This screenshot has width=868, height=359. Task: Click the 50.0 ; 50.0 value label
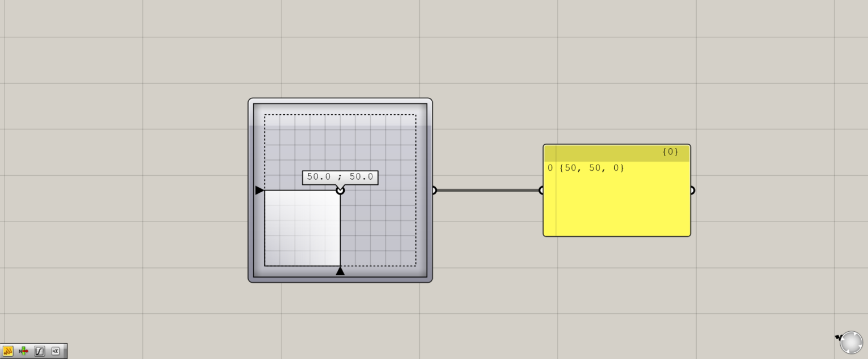[x=340, y=177]
